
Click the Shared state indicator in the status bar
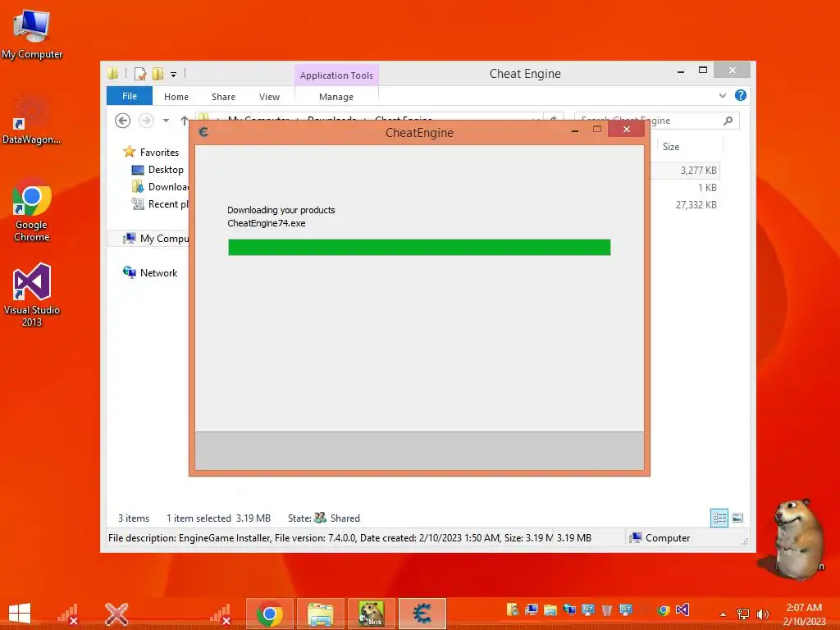[337, 518]
